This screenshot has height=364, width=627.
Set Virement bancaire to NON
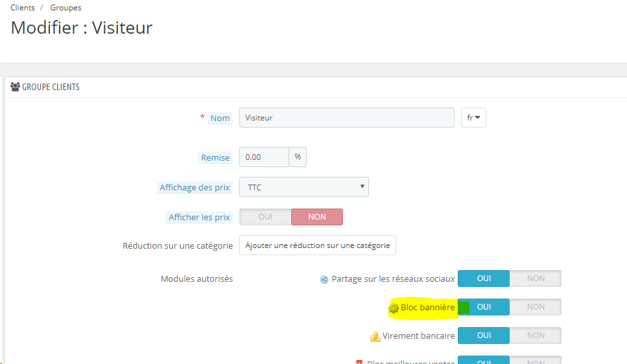pyautogui.click(x=536, y=336)
